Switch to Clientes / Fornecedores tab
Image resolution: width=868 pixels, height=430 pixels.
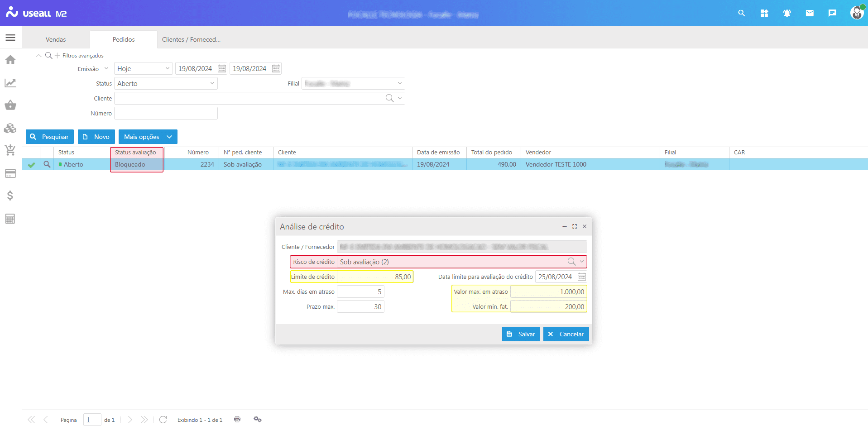[191, 39]
